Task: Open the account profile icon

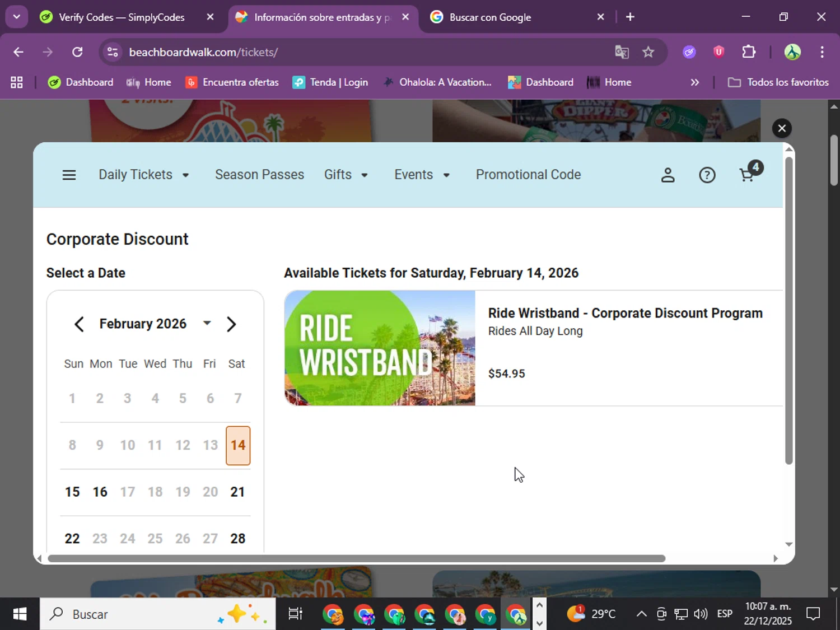Action: click(x=668, y=175)
